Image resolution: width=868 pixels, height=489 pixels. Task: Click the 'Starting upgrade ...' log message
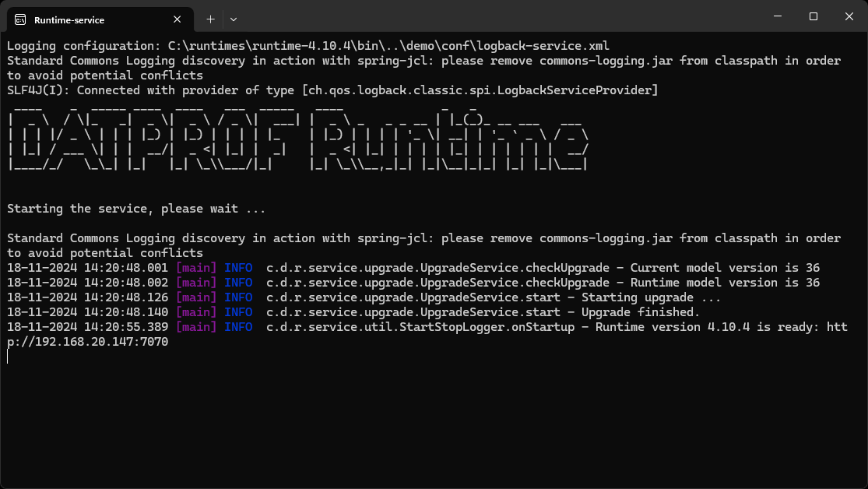click(651, 298)
